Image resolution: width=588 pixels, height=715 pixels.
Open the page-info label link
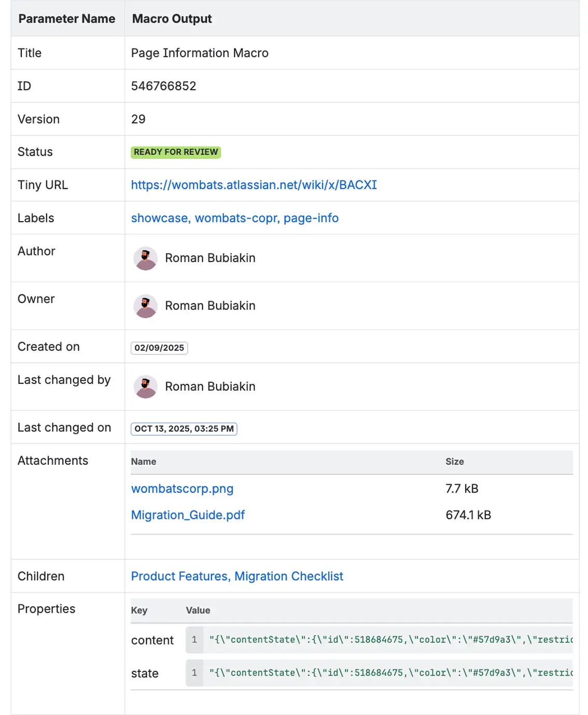tap(311, 218)
